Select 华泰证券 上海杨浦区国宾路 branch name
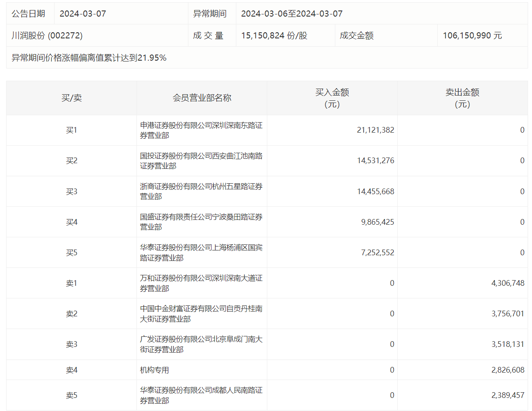 click(x=201, y=253)
